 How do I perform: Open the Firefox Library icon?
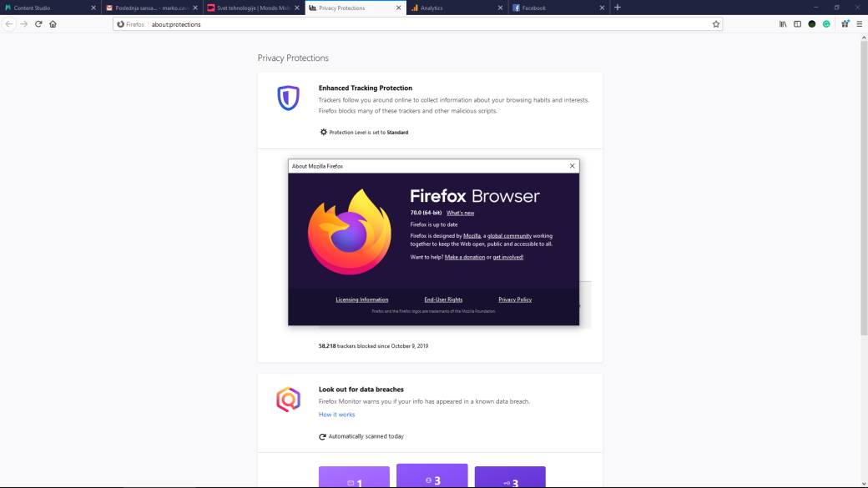[x=782, y=24]
